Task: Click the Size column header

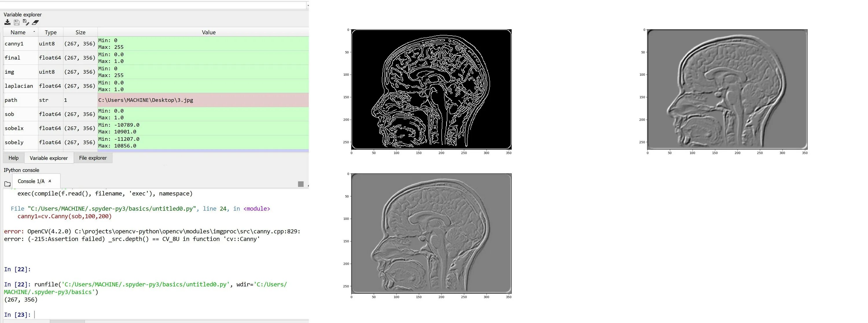Action: [x=80, y=32]
